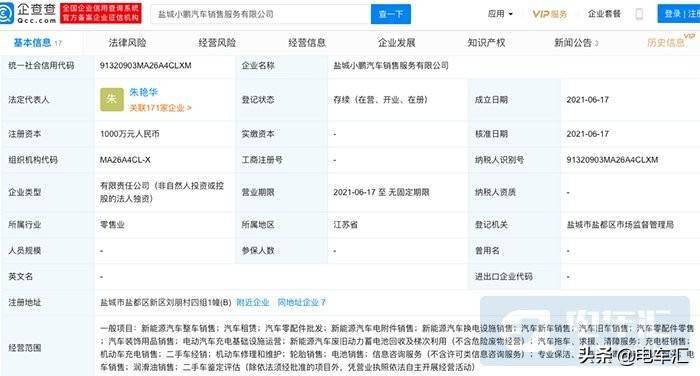Open the 关联171家企业 link
The width and height of the screenshot is (700, 376).
pyautogui.click(x=160, y=108)
